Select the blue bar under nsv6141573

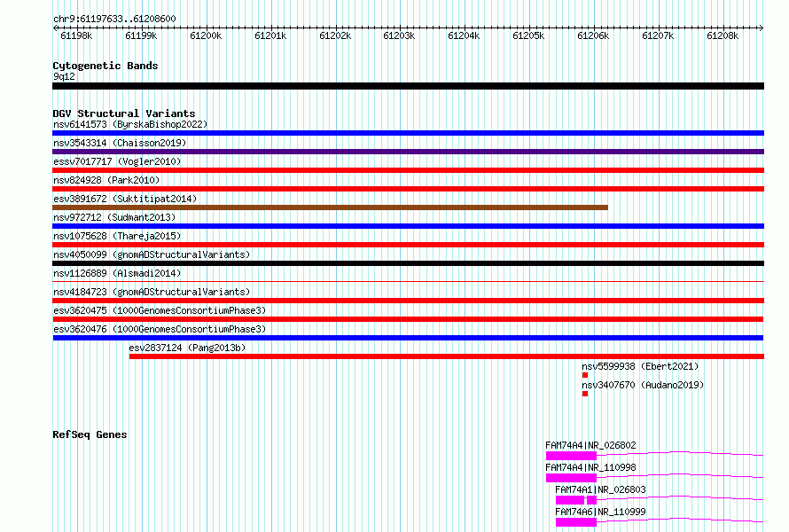[x=408, y=133]
